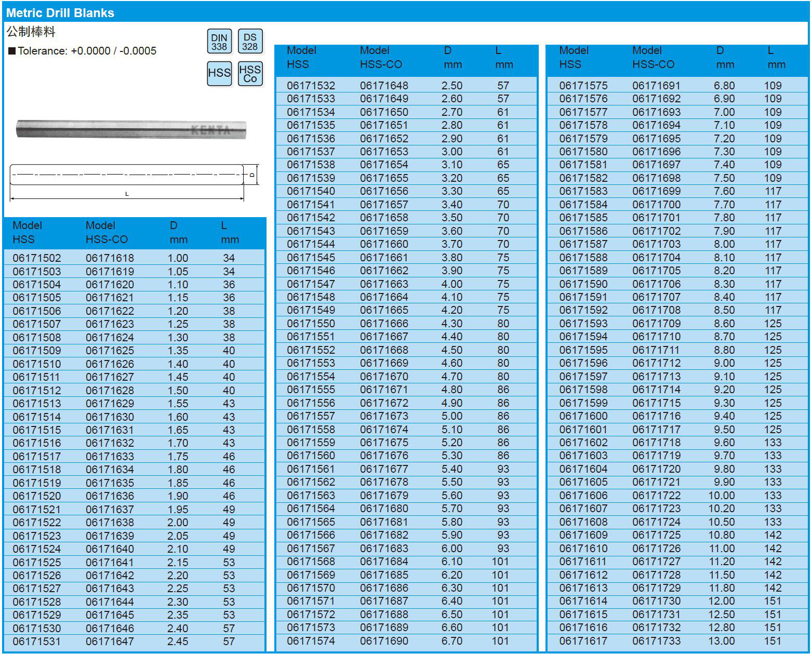Click model 06171606 for 10.00 mm
Screen dimensions: 812x654
583,496
